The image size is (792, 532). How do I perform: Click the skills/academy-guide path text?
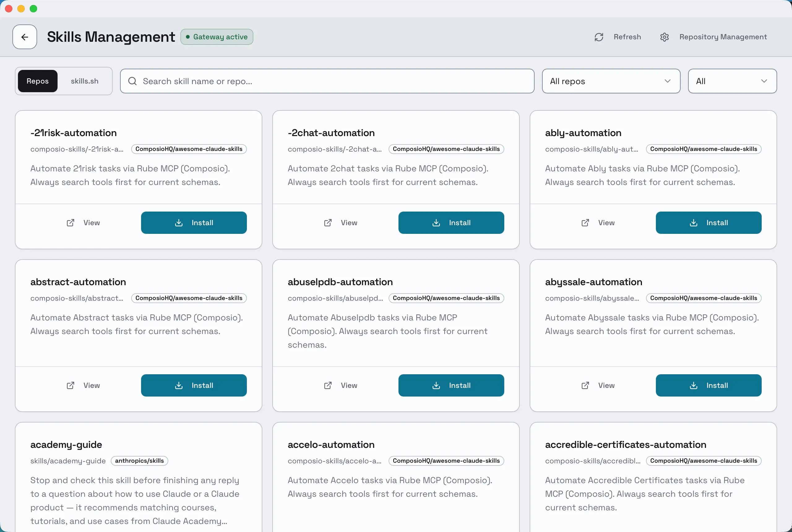[x=68, y=461]
